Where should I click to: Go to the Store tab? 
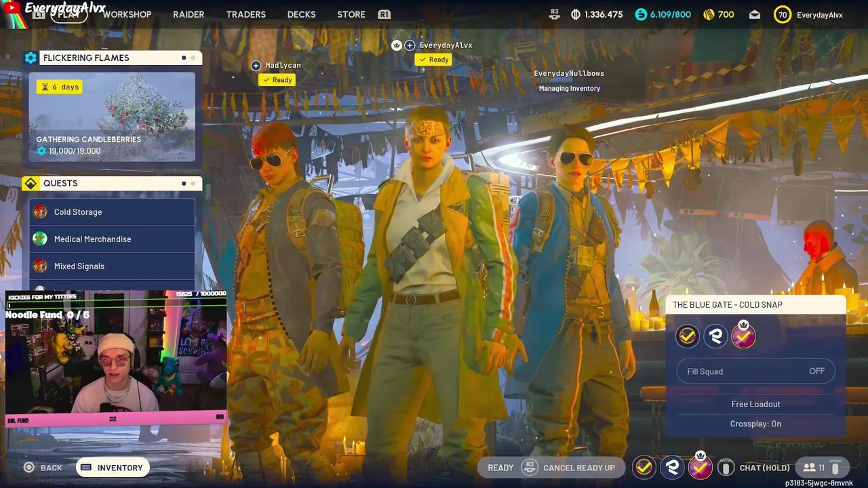pos(351,14)
